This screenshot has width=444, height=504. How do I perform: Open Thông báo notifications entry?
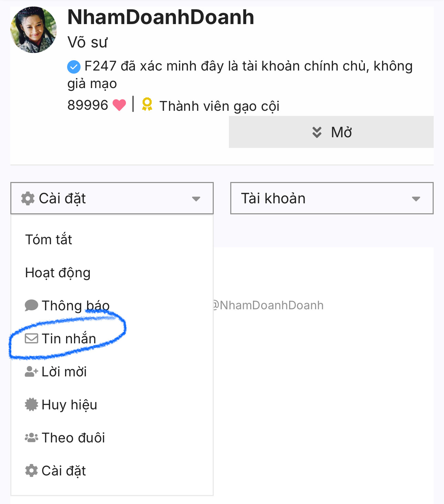[x=76, y=305]
